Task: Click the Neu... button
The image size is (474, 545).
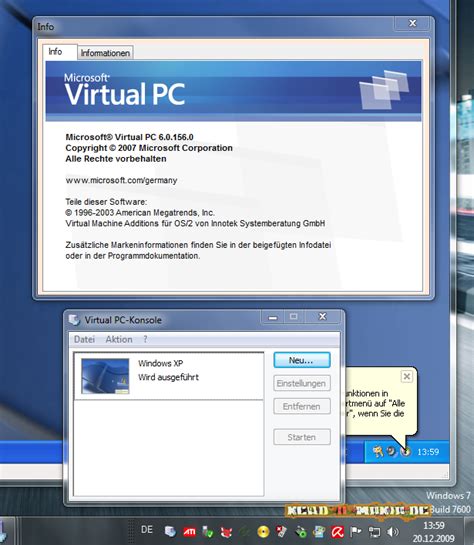Action: click(302, 360)
